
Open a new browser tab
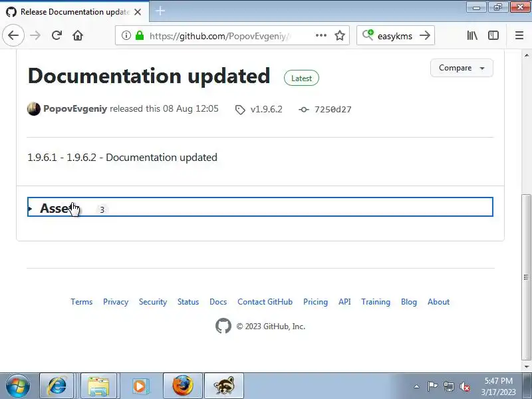click(160, 11)
